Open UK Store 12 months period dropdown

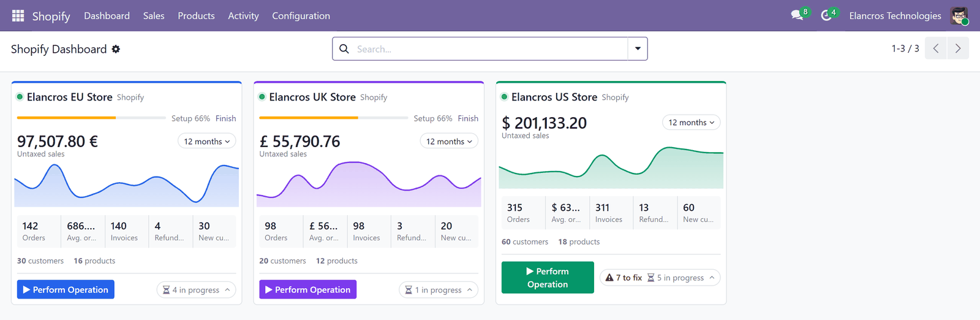tap(449, 141)
